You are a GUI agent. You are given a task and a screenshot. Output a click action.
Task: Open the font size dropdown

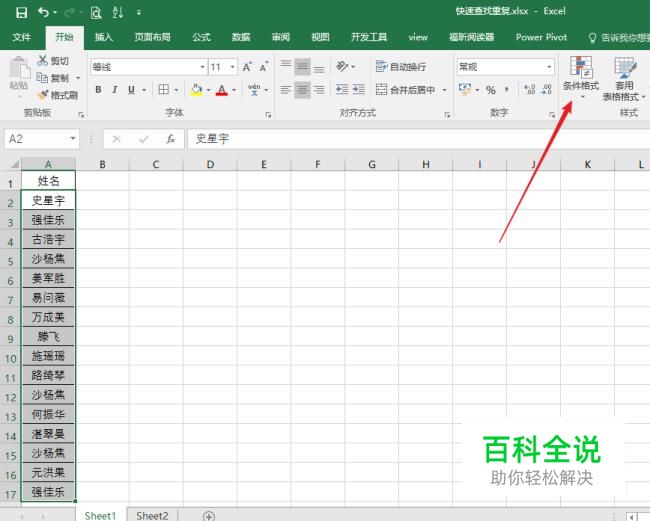click(x=233, y=67)
